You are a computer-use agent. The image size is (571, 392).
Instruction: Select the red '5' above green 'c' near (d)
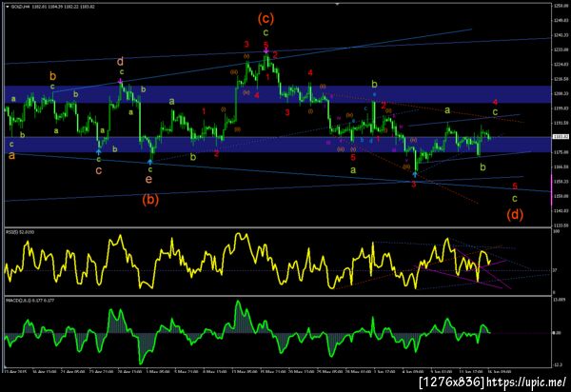(x=515, y=186)
